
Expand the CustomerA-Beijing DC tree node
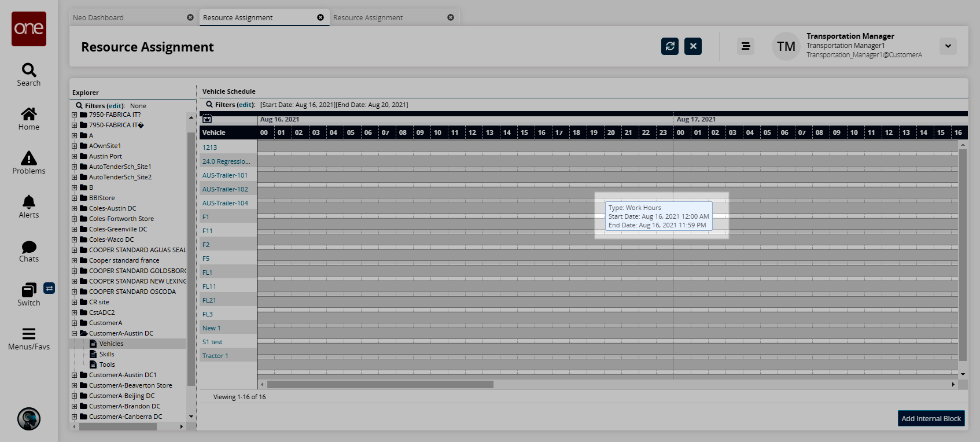pyautogui.click(x=74, y=396)
